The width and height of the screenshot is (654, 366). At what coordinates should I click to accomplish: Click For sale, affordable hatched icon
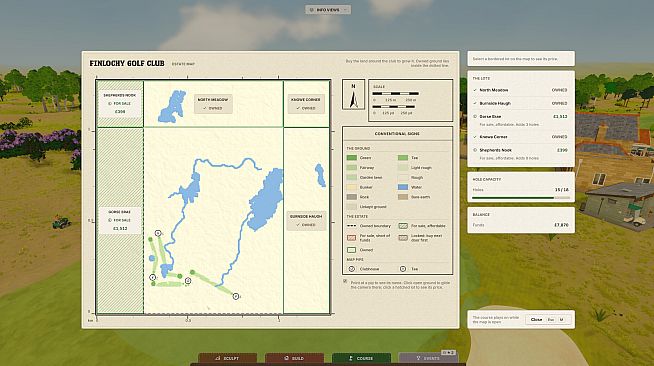click(402, 226)
